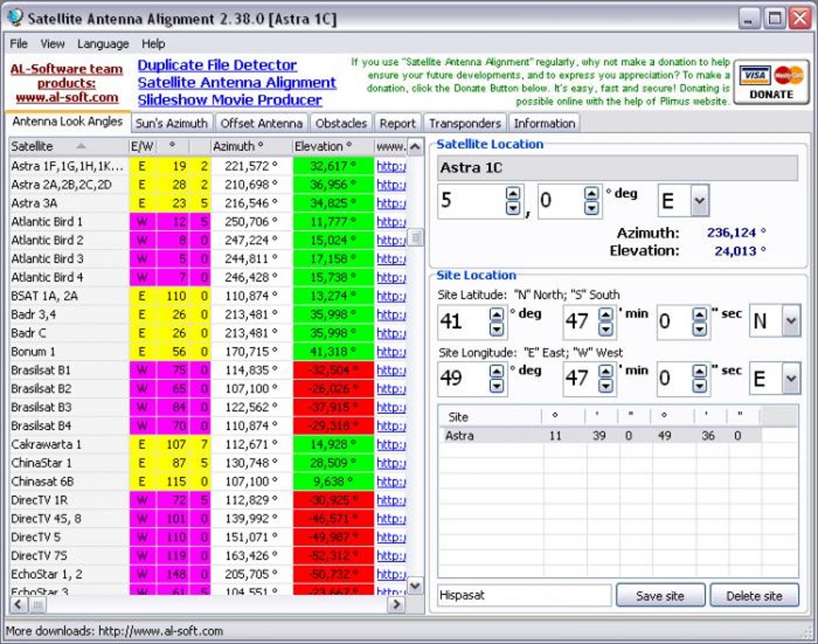Switch to Offset Antenna tab
818x644 pixels.
tap(261, 124)
